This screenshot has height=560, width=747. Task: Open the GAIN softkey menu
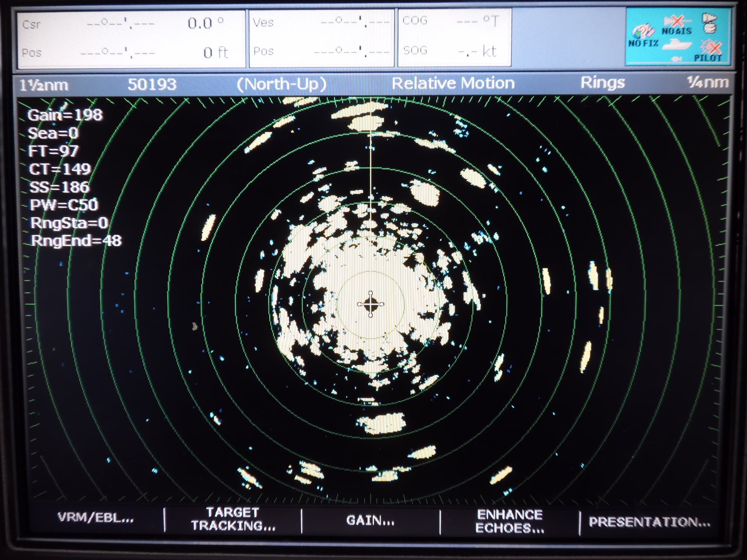pyautogui.click(x=370, y=520)
